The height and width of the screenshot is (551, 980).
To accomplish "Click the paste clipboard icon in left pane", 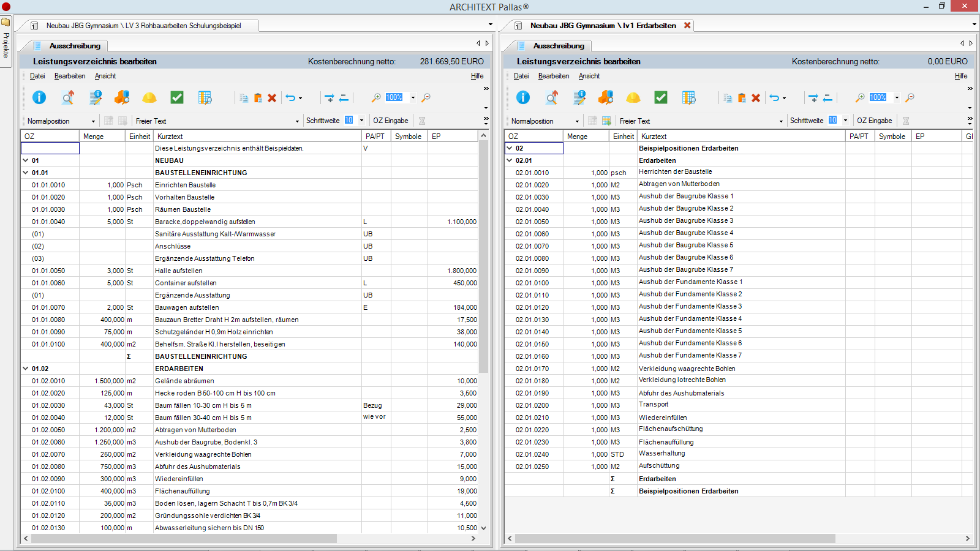I will point(258,98).
